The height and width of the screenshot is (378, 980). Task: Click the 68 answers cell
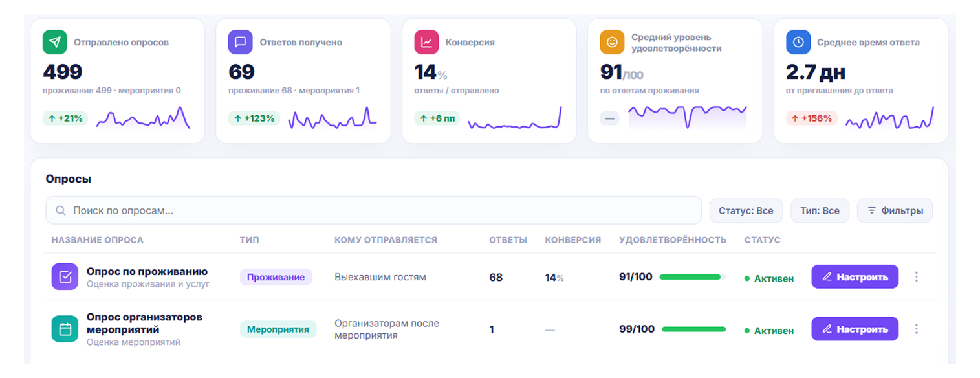(x=496, y=278)
